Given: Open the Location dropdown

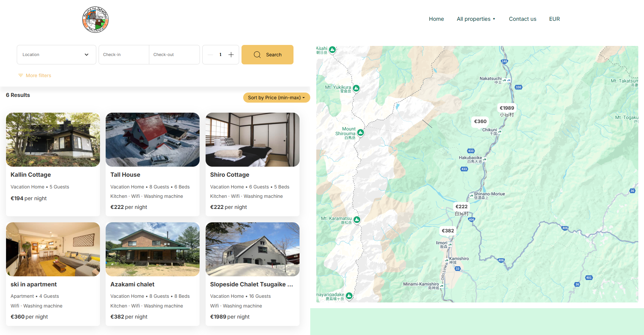Looking at the screenshot, I should click(56, 54).
